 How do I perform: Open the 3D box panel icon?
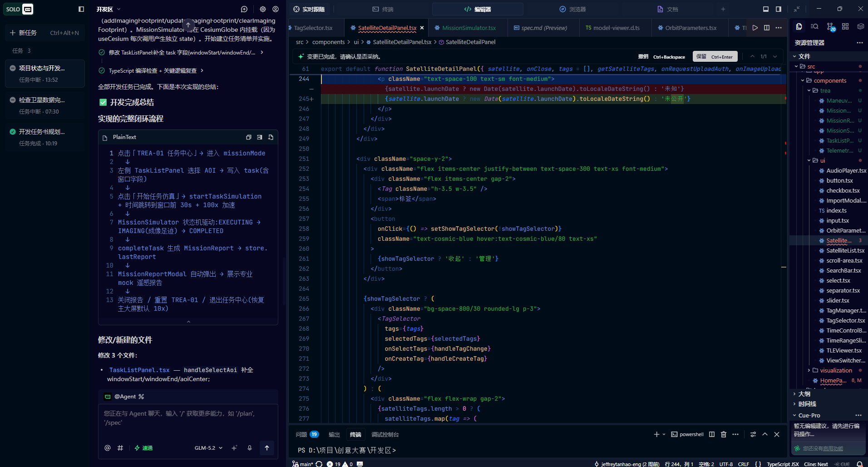point(860,27)
